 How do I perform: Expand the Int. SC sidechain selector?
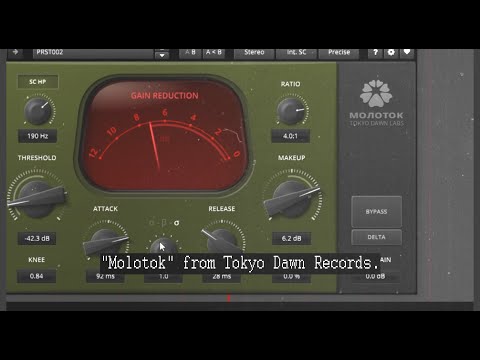[296, 53]
